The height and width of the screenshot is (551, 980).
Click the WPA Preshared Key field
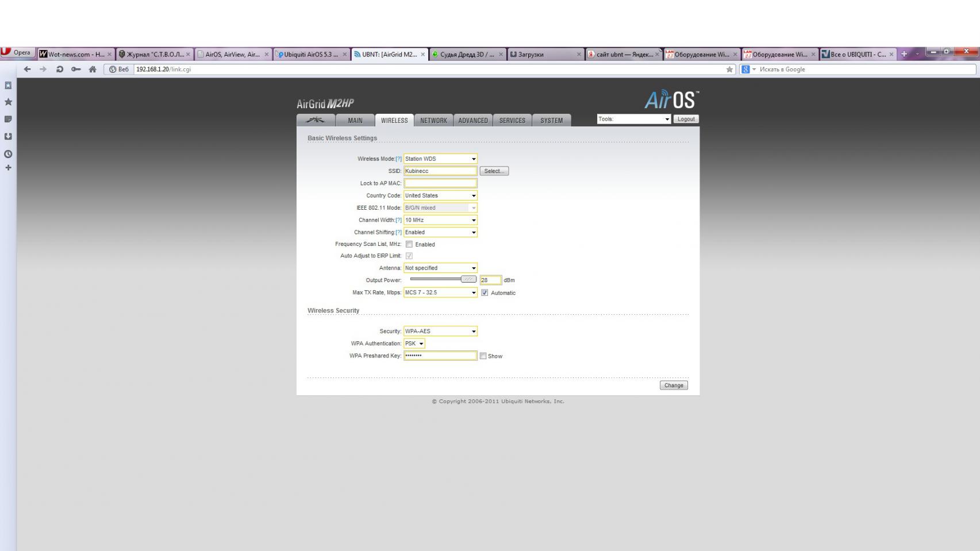(x=440, y=356)
